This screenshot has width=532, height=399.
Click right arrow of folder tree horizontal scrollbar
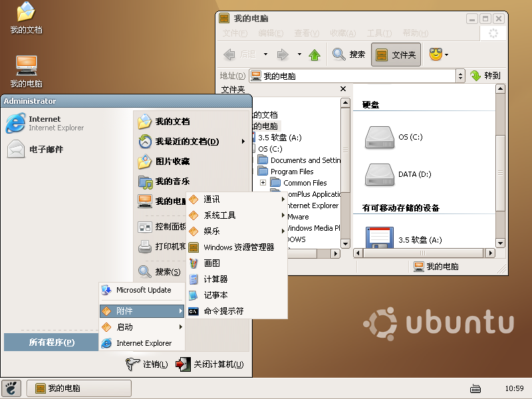pos(336,253)
